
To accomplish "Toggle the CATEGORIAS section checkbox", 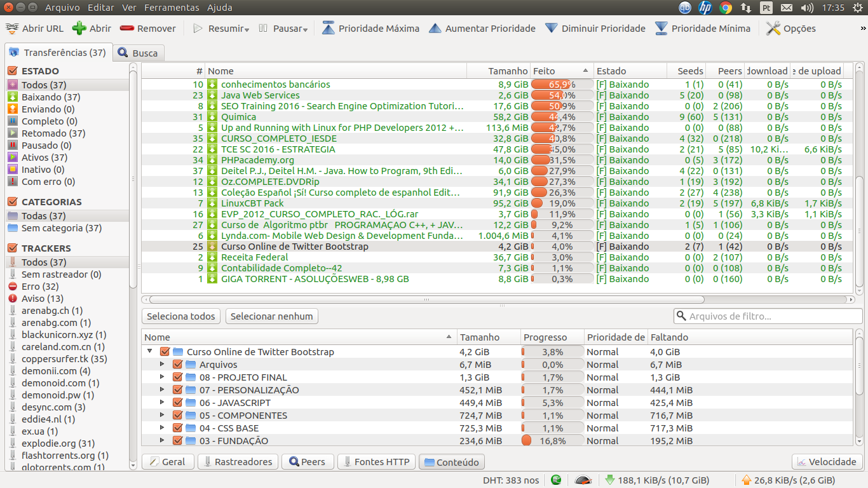I will click(12, 202).
